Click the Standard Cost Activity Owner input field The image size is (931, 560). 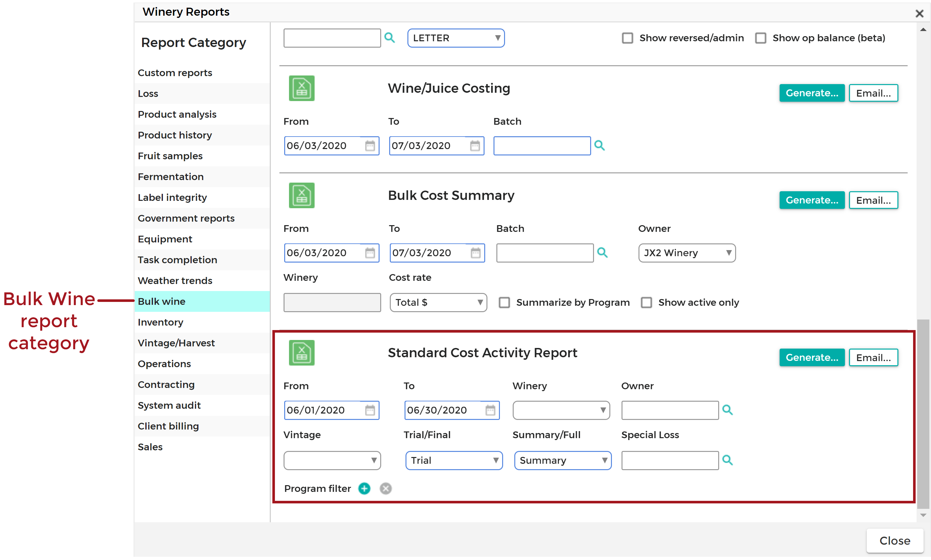(670, 410)
